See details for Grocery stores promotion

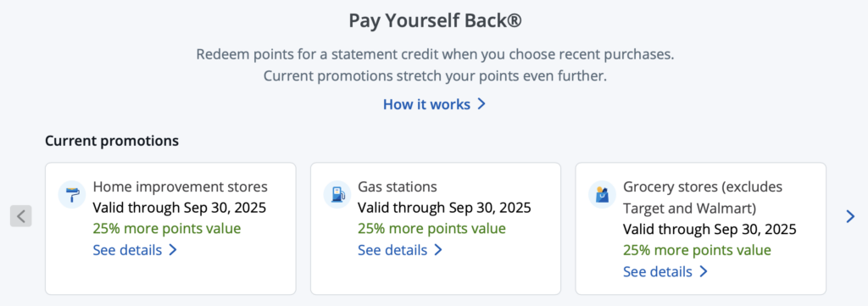pyautogui.click(x=665, y=272)
